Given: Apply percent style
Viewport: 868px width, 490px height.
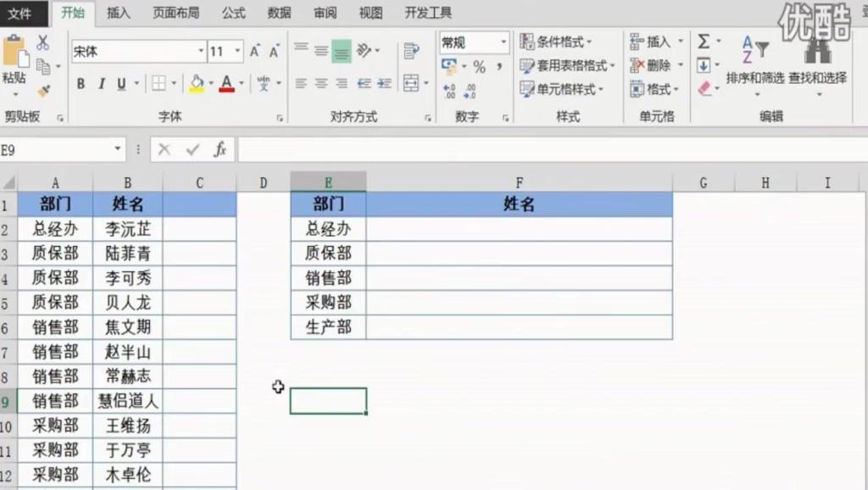Looking at the screenshot, I should click(x=480, y=68).
